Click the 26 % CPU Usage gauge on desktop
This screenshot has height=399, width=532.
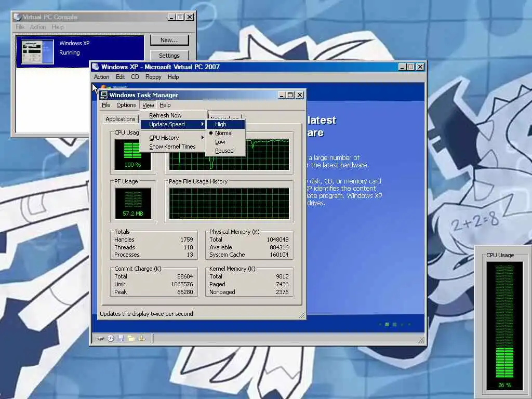[504, 326]
